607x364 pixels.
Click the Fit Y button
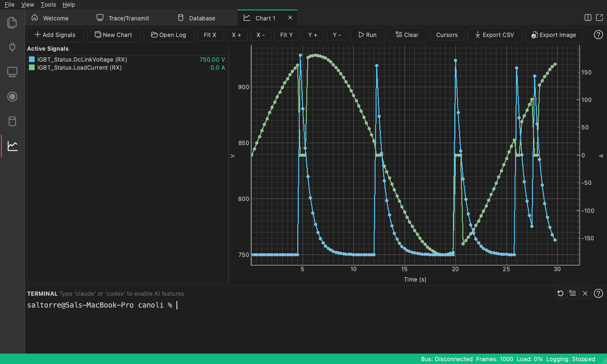click(x=286, y=35)
